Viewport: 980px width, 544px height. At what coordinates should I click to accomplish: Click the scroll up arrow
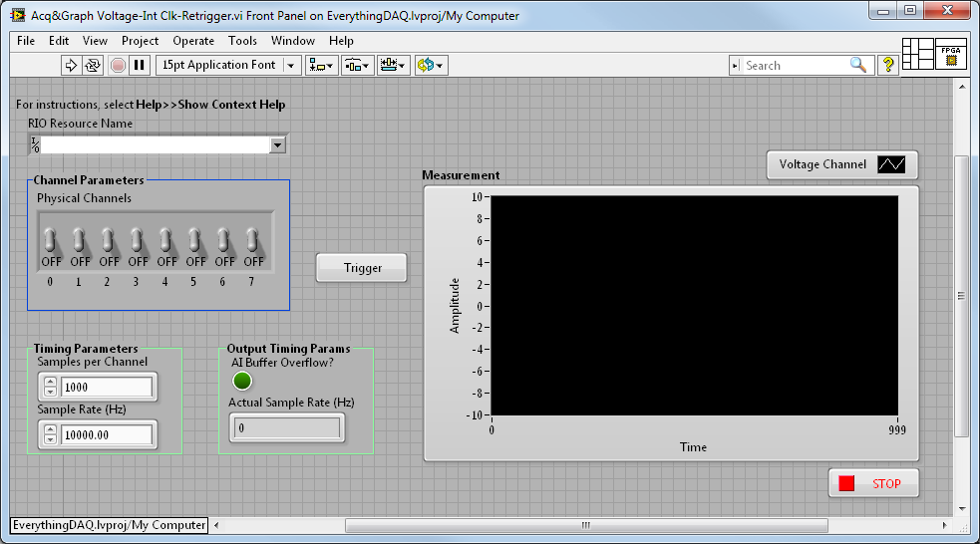pos(962,87)
